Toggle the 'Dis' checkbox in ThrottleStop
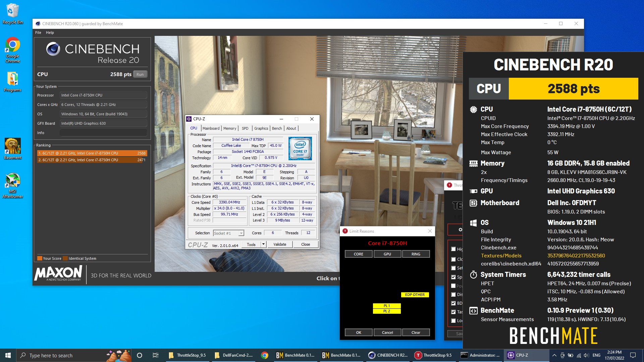 pos(453,294)
